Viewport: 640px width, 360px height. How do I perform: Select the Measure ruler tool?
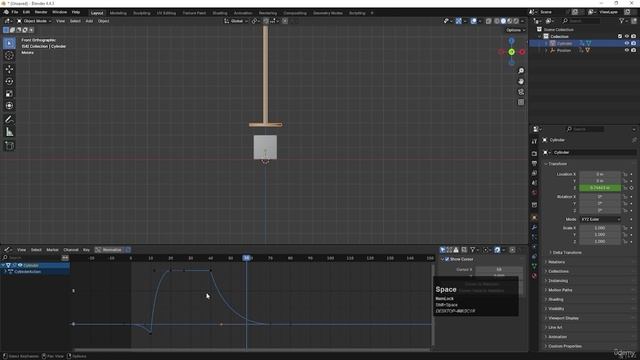click(9, 132)
